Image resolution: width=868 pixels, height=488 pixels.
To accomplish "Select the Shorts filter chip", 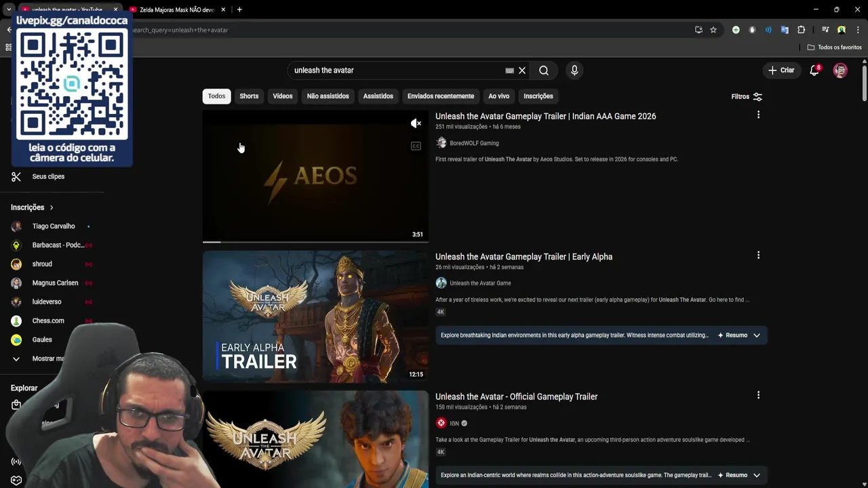I will pyautogui.click(x=249, y=96).
